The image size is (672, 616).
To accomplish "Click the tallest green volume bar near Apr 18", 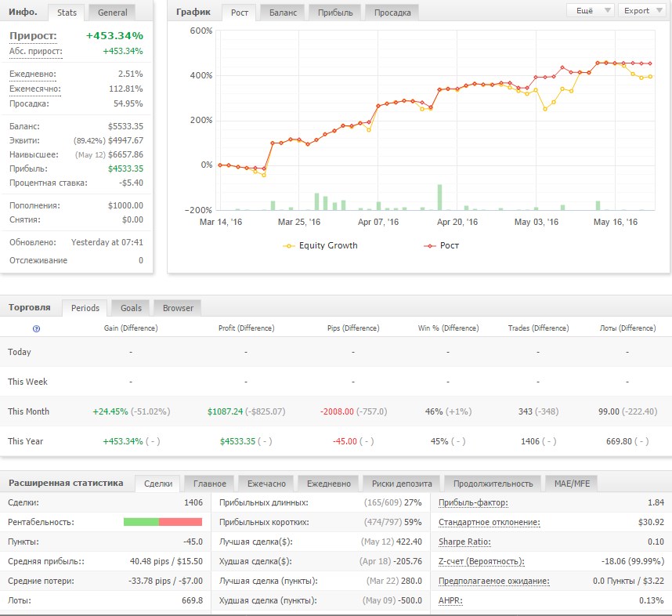I will (439, 197).
